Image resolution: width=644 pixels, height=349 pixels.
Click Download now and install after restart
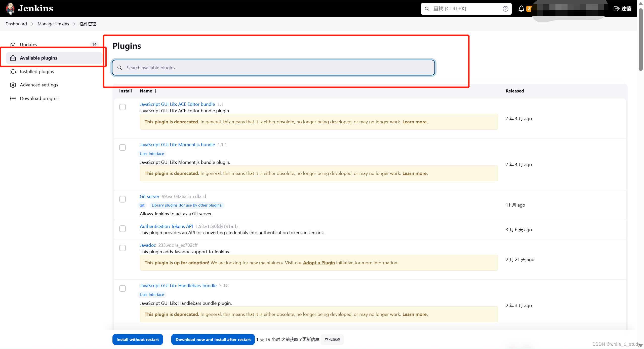[213, 339]
